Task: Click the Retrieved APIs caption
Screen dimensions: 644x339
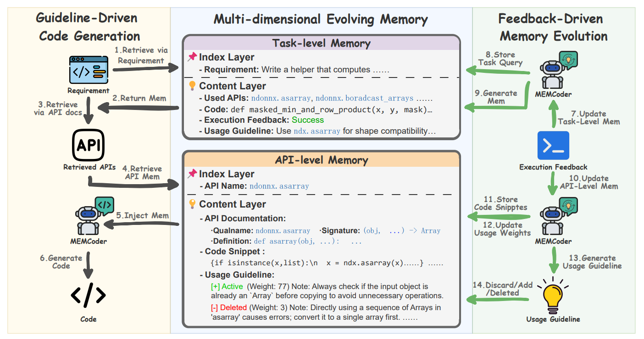Action: pos(89,167)
